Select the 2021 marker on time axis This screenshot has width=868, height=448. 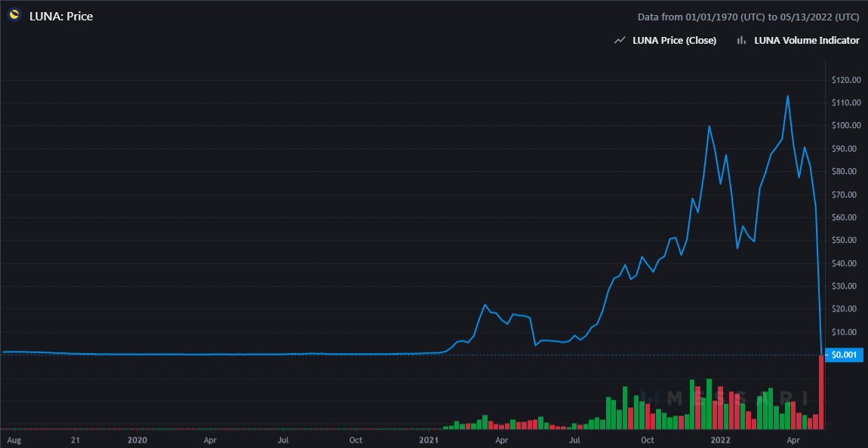pos(429,440)
